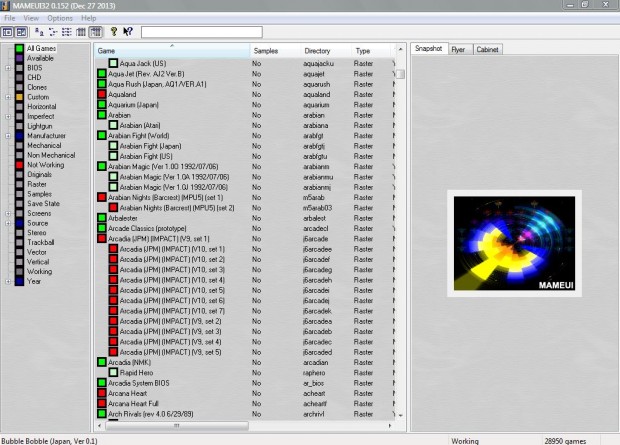The image size is (620, 445).
Task: Switch to large icons view
Action: pos(40,32)
